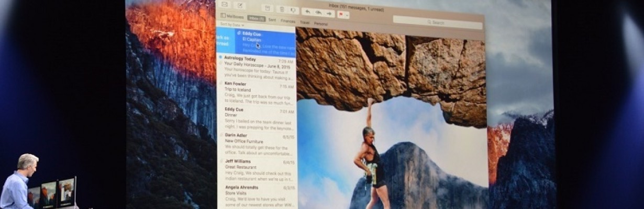Open the Personal mailbox tab
This screenshot has height=209, width=644.
(x=321, y=24)
